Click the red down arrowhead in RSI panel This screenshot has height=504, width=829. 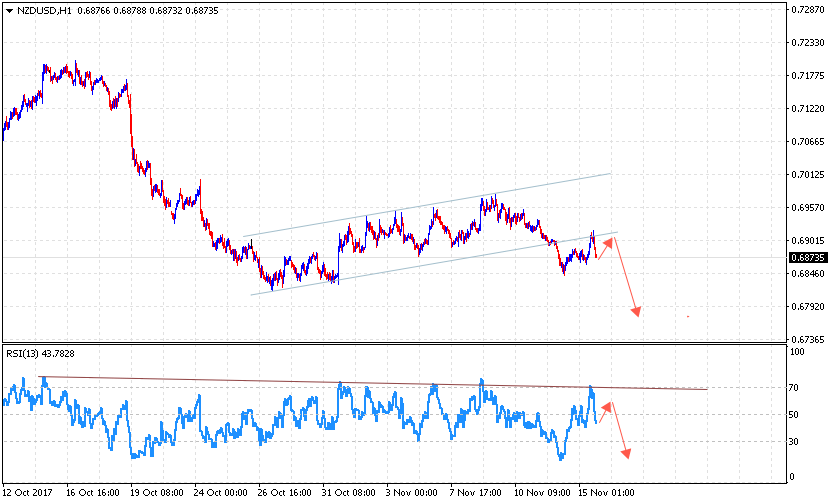pyautogui.click(x=626, y=454)
